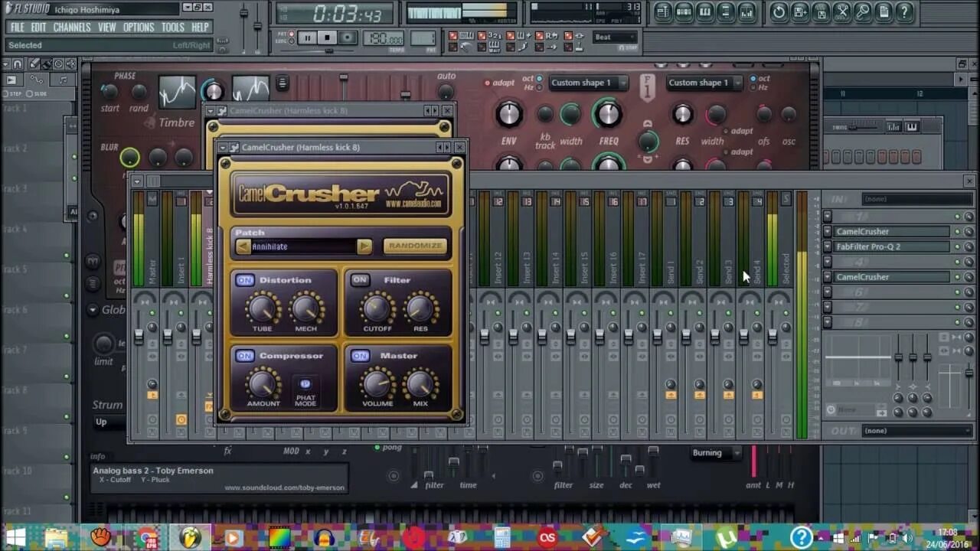Open mixer OUT (none) output dropdown

click(x=917, y=431)
